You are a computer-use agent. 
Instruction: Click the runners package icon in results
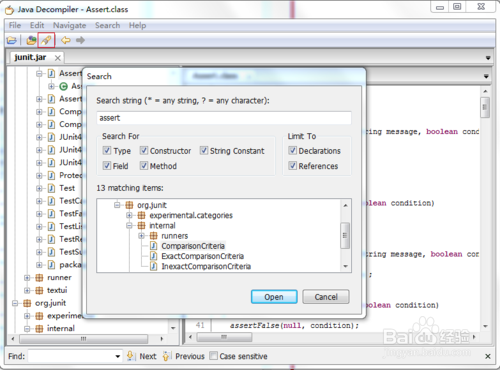click(x=154, y=236)
